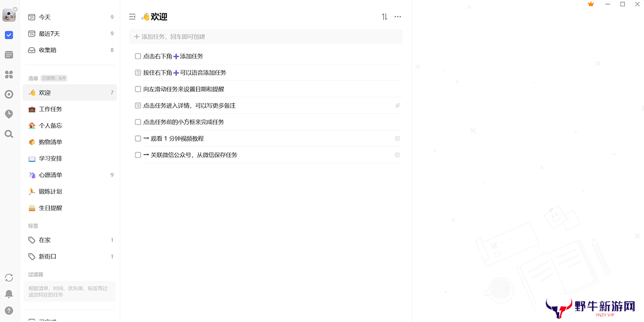644x322 pixels.
Task: Open the 今天 smart list
Action: [x=70, y=17]
